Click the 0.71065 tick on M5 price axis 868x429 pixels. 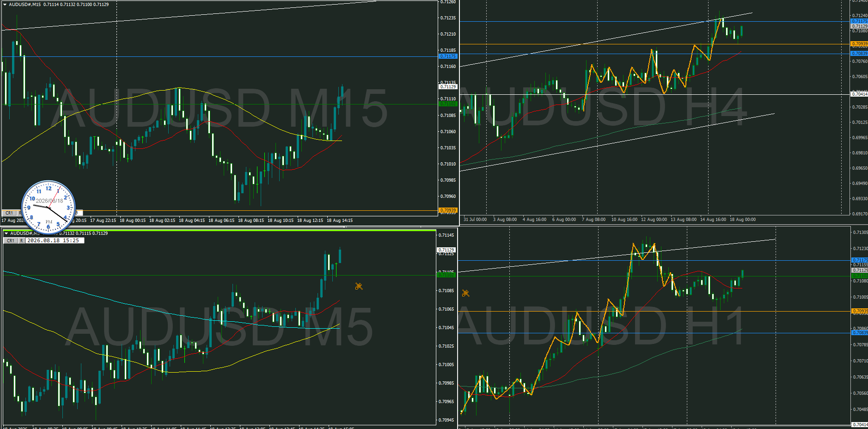[x=446, y=309]
